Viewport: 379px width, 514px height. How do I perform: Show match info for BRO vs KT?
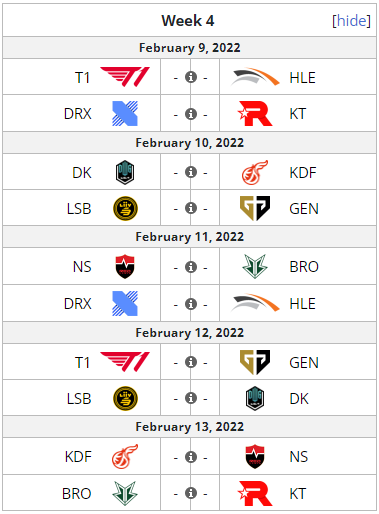coord(191,493)
